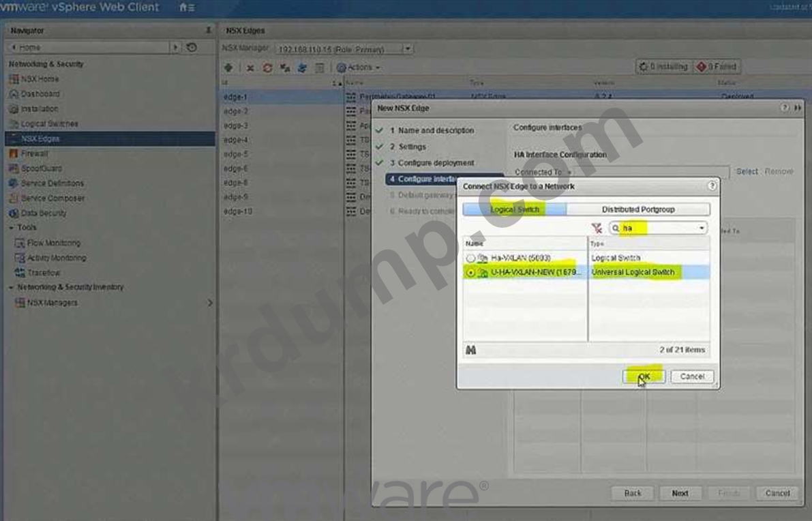Viewport: 812px width, 521px height.
Task: Click the navigator history icon
Action: 192,47
